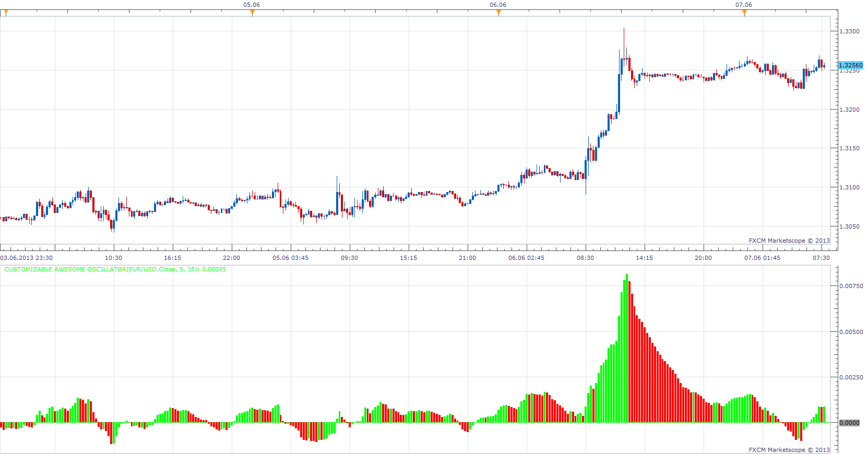Click the 14:15 time axis label
Screen dimensions: 868x454
[x=644, y=258]
